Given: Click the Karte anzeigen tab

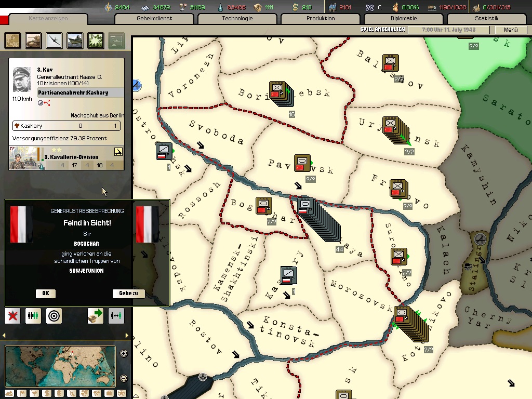Looking at the screenshot, I should coord(48,18).
